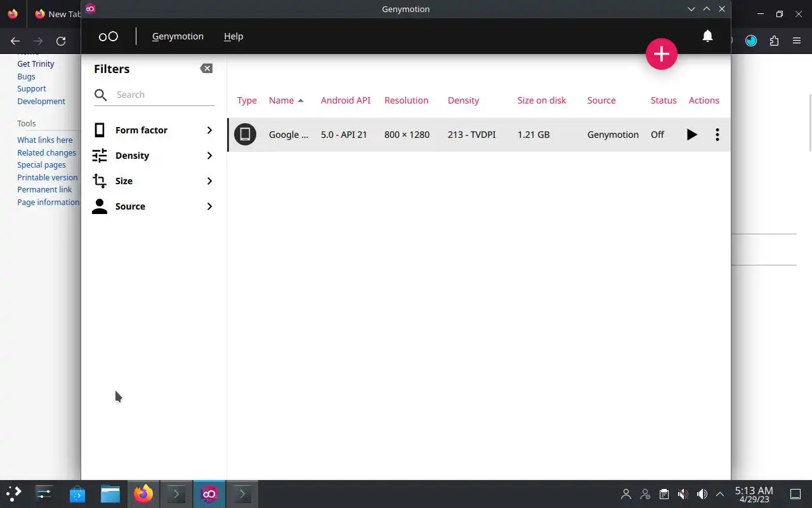Open the Support link in browser sidebar
The height and width of the screenshot is (508, 812).
(32, 89)
